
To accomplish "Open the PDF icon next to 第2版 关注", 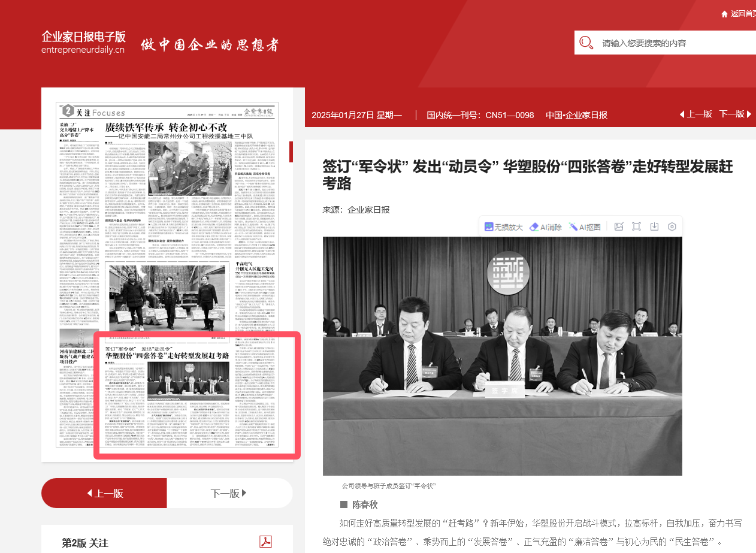I will [x=265, y=542].
